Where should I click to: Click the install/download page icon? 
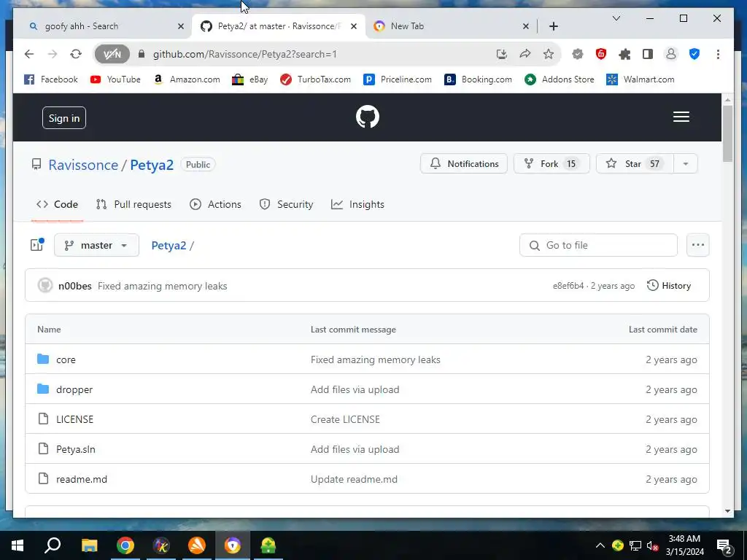click(x=502, y=54)
